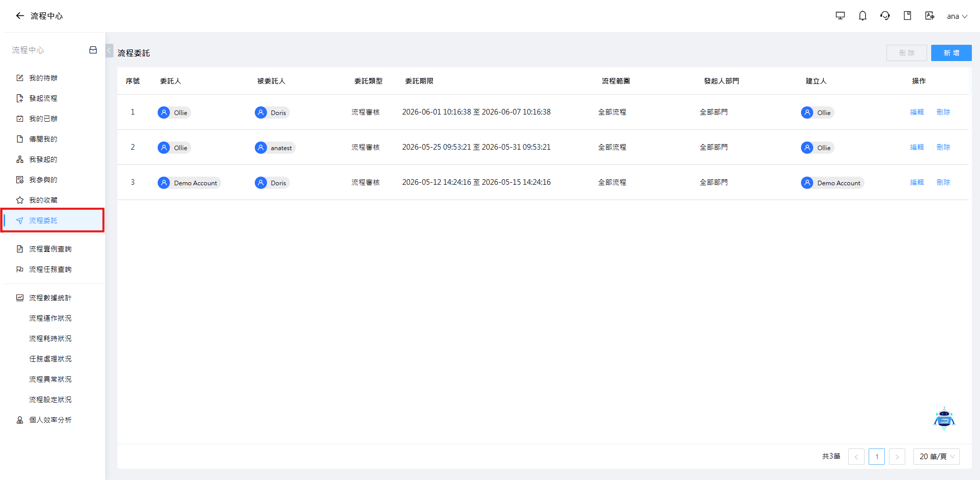Click the 委託期限 column header
Viewport: 980px width, 480px height.
[x=419, y=81]
